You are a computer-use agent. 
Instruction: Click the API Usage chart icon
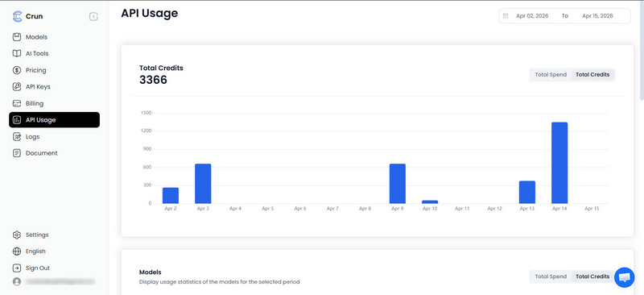[17, 120]
